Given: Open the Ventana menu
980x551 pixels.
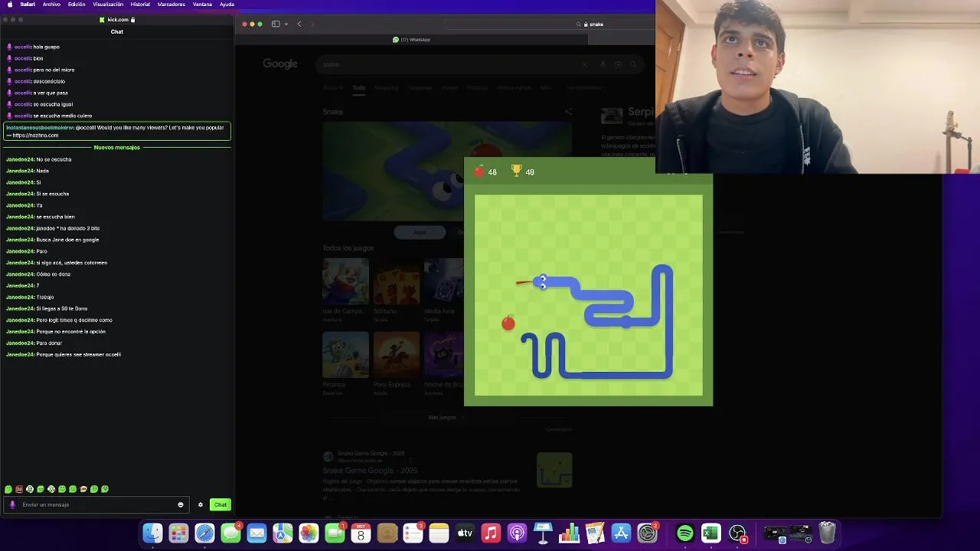Looking at the screenshot, I should click(x=202, y=4).
